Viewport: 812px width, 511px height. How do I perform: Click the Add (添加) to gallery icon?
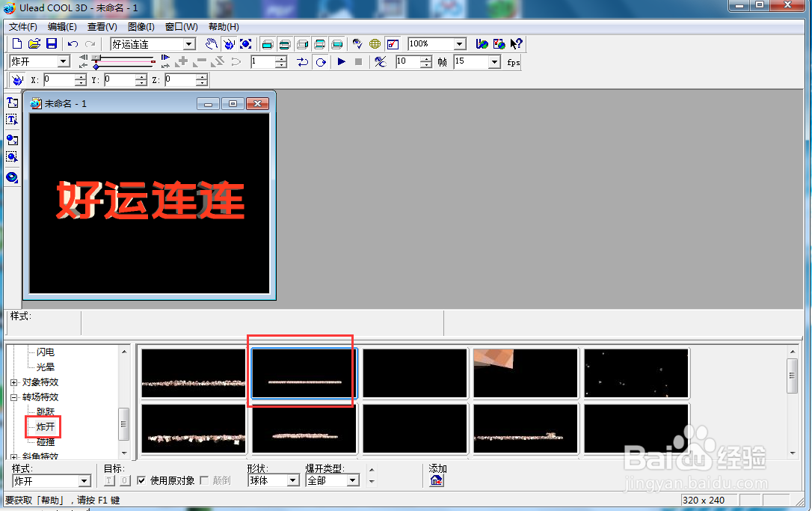[437, 481]
